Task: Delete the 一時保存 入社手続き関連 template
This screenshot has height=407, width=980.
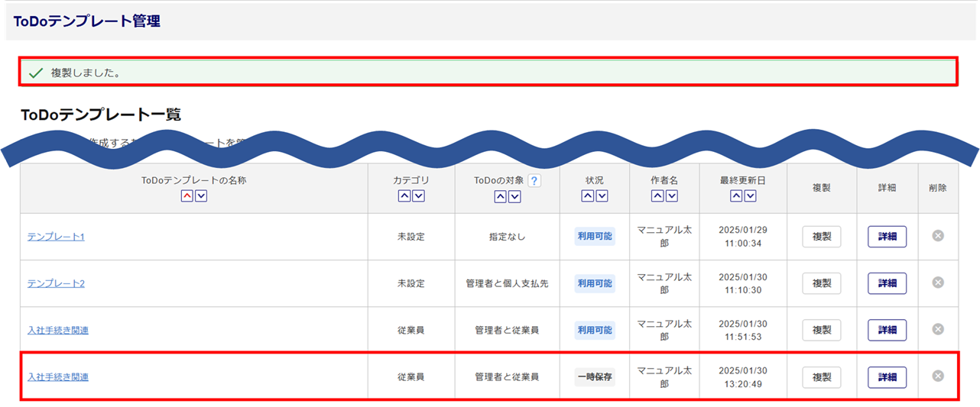Action: [x=938, y=376]
